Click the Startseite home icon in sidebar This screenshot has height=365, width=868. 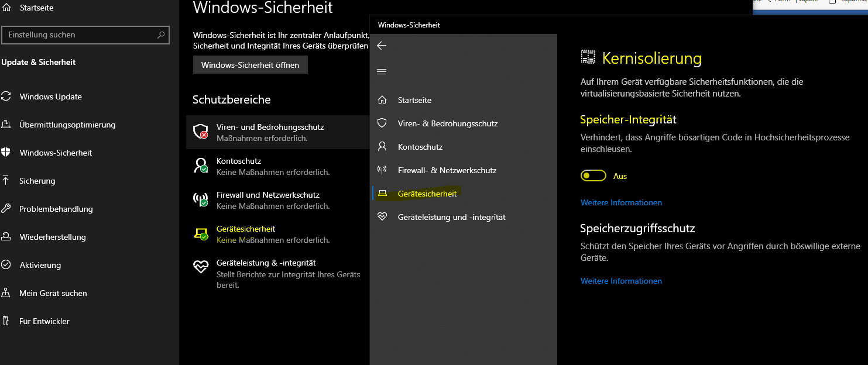382,100
